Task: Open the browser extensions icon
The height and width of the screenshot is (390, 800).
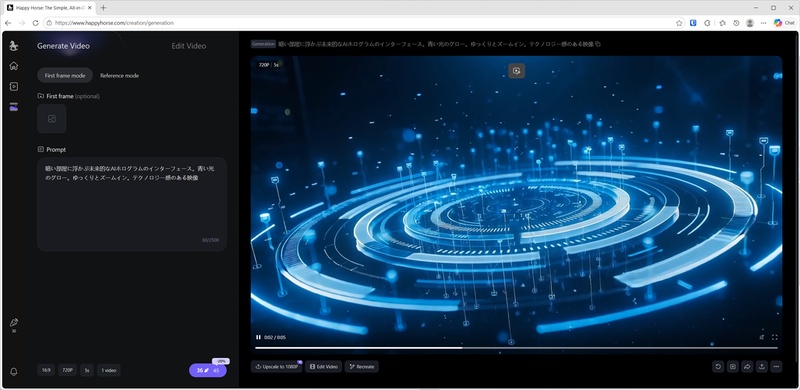Action: [708, 23]
